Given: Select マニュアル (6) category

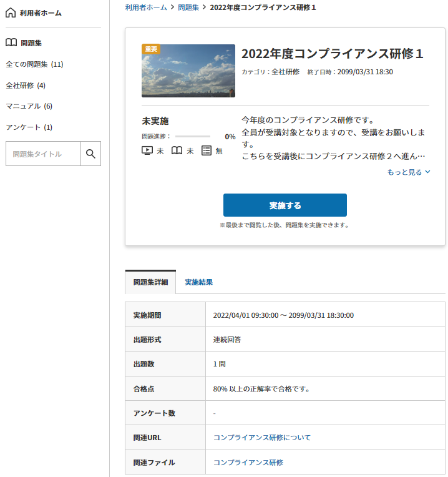Looking at the screenshot, I should 29,106.
